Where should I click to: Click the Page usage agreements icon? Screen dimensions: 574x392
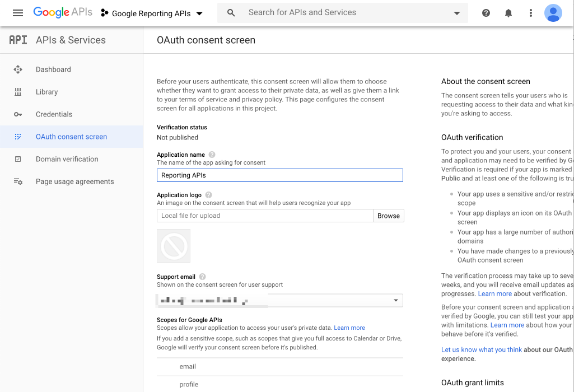[x=18, y=181]
